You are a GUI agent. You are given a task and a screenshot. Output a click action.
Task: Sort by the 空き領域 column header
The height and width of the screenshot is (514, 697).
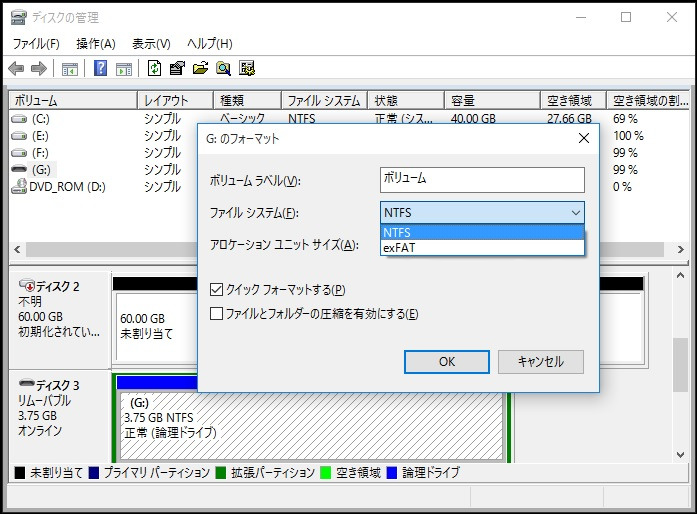click(x=574, y=100)
